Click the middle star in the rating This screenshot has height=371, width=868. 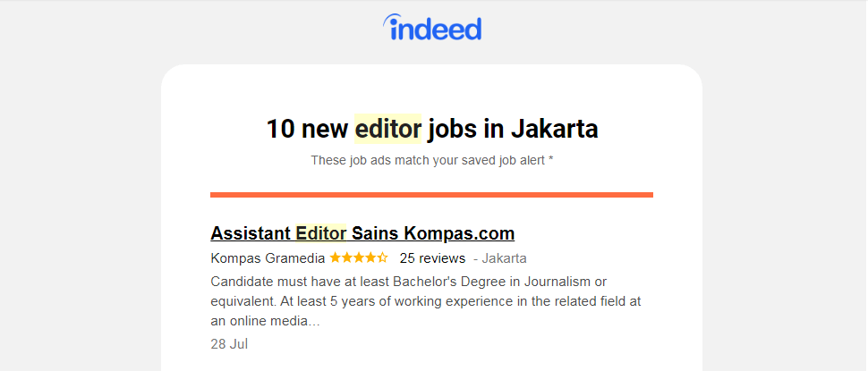[x=359, y=258]
